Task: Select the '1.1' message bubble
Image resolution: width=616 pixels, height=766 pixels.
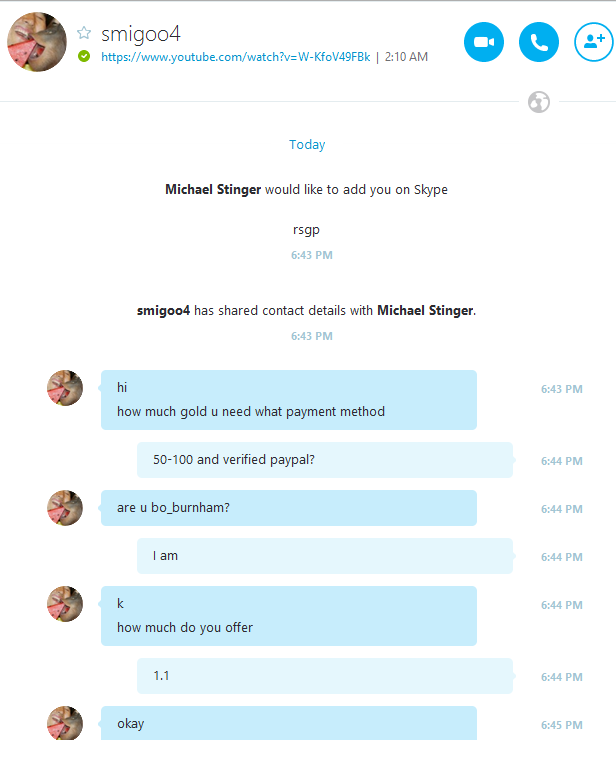Action: coord(325,676)
